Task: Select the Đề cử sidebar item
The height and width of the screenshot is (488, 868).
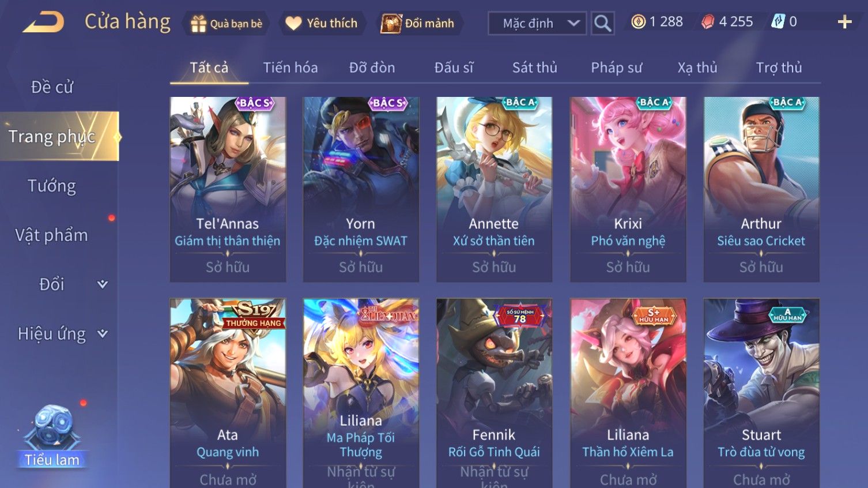Action: tap(52, 87)
